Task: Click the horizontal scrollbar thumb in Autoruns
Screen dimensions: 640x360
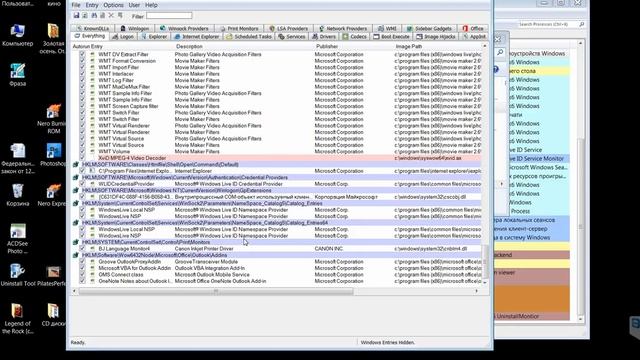Action: [216, 291]
